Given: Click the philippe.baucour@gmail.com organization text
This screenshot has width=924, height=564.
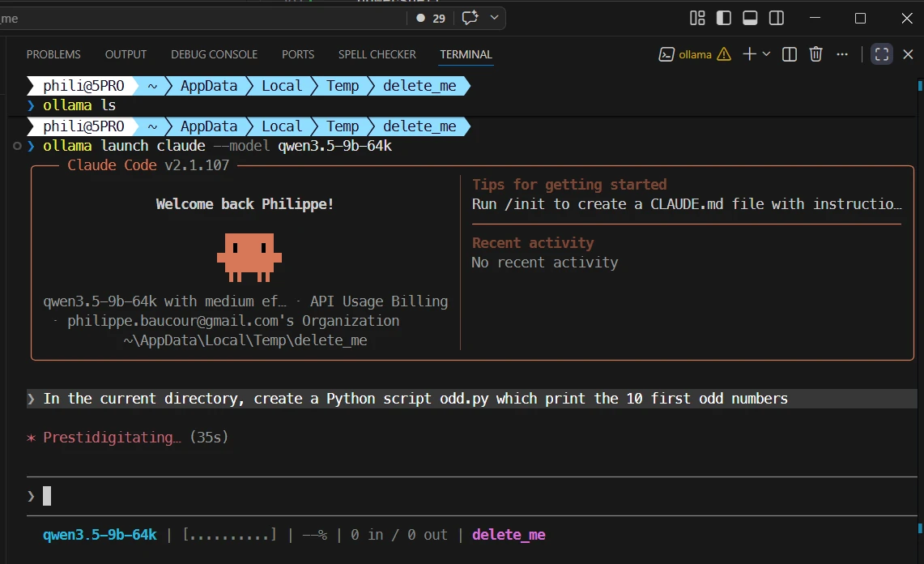Looking at the screenshot, I should tap(232, 321).
